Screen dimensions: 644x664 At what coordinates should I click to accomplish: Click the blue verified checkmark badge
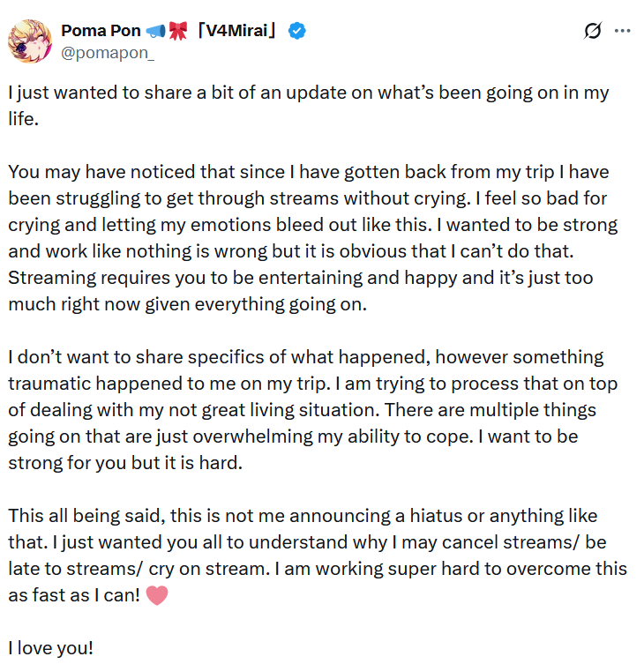(296, 31)
